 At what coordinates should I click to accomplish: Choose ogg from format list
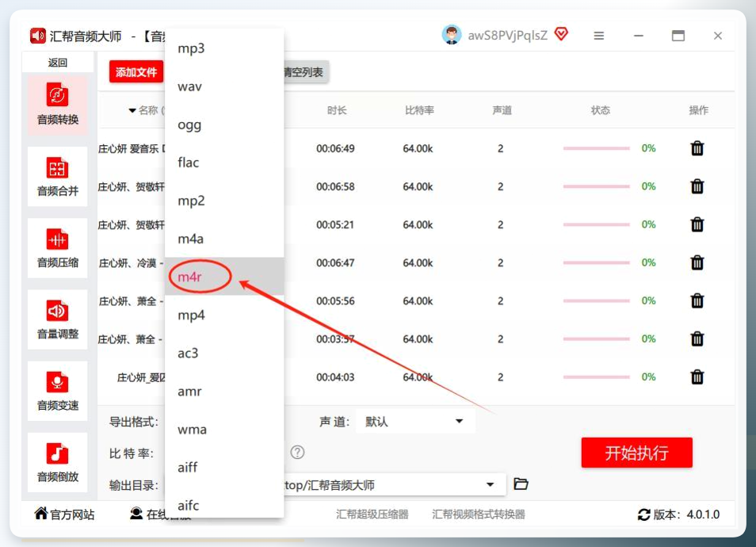point(224,124)
